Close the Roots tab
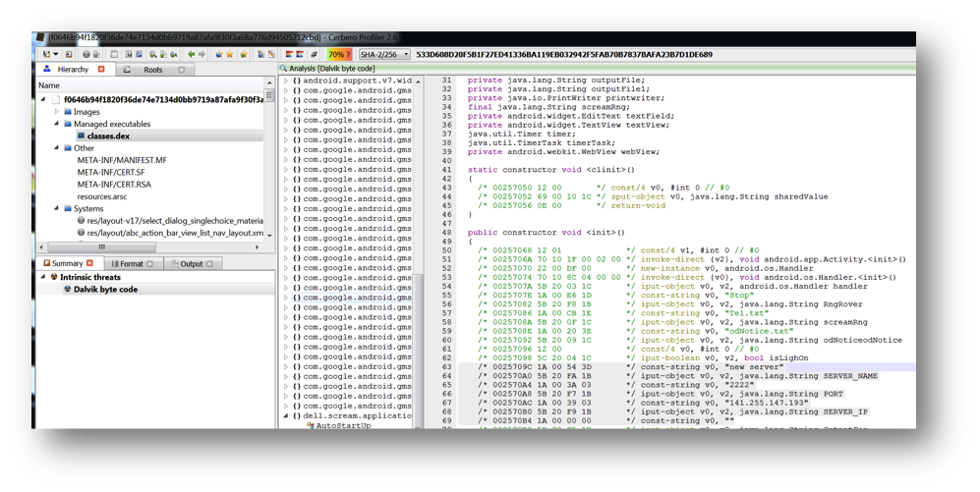The image size is (980, 492). tap(181, 70)
